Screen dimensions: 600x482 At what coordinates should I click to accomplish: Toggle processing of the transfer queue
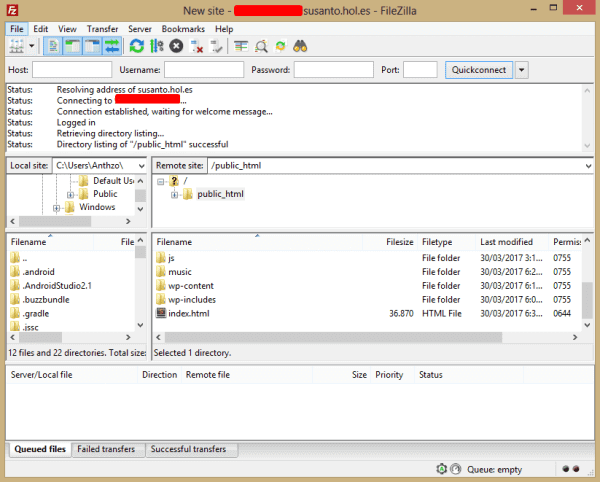(157, 46)
